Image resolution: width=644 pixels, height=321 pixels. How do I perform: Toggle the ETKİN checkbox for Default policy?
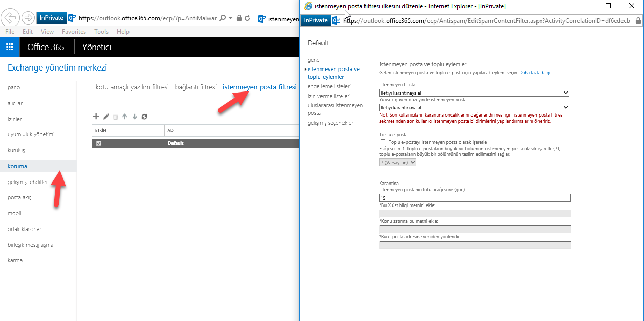(x=99, y=143)
